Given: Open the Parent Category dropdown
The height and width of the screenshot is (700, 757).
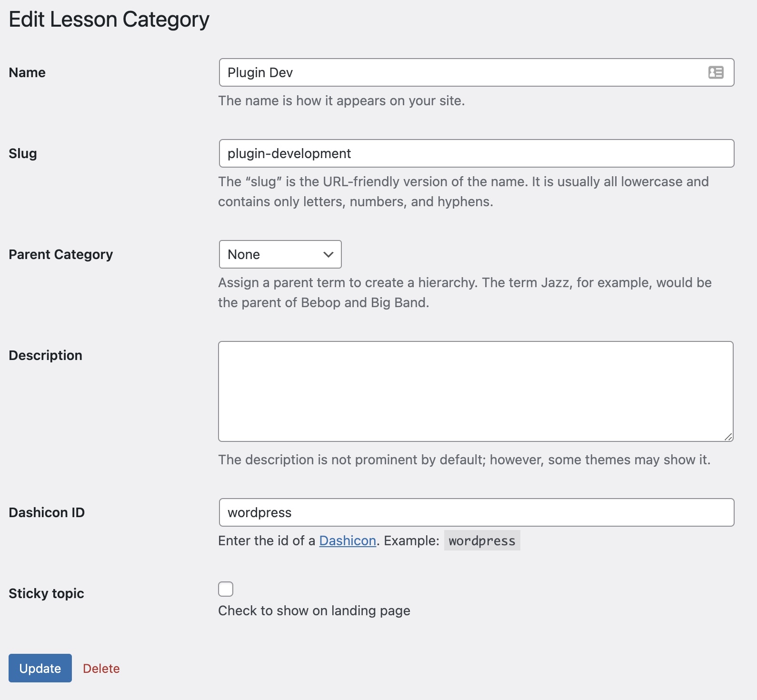Looking at the screenshot, I should [x=280, y=254].
